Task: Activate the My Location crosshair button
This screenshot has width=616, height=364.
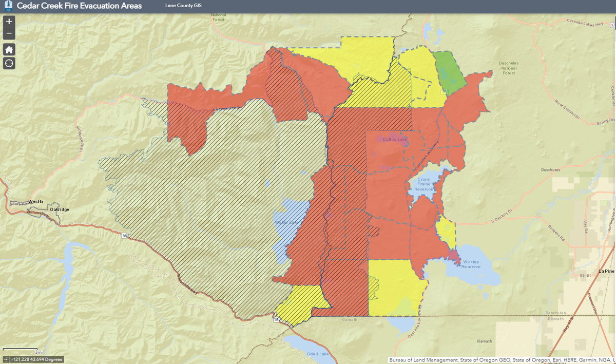Action: click(x=9, y=63)
